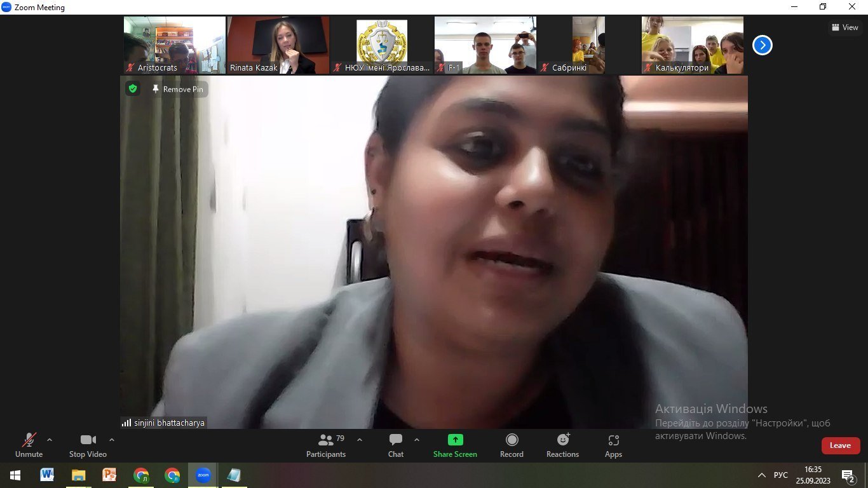Open the Reactions menu
The height and width of the screenshot is (488, 868).
coord(562,445)
